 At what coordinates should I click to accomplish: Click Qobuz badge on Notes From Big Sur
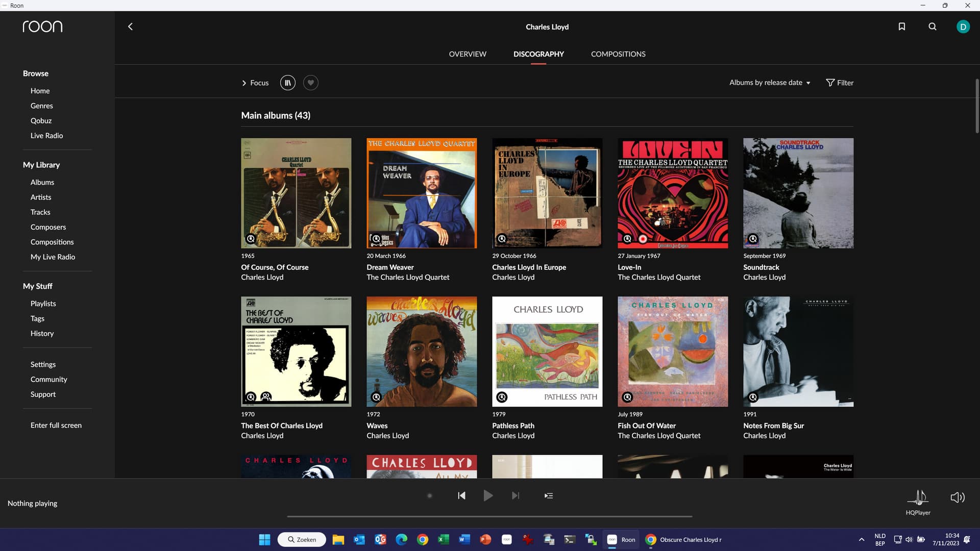click(753, 397)
